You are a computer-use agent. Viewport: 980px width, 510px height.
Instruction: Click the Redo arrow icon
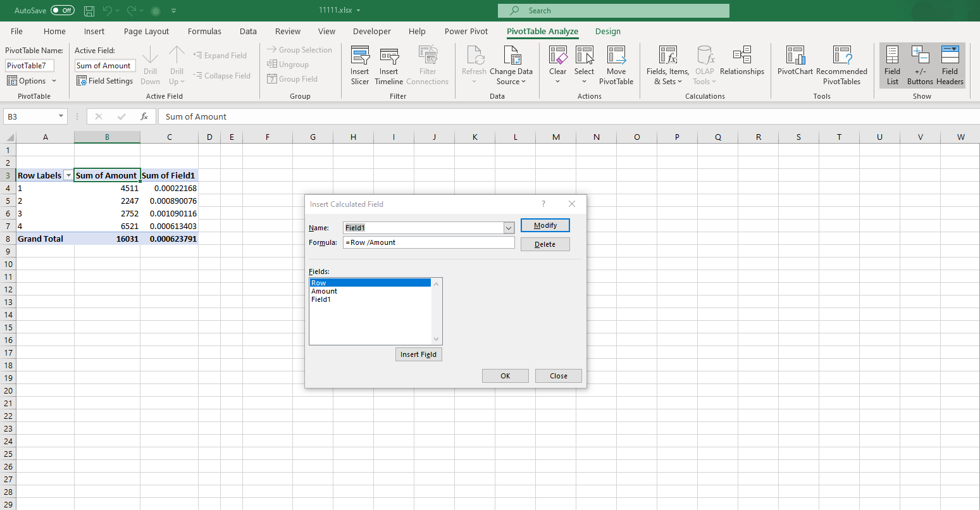coord(132,11)
